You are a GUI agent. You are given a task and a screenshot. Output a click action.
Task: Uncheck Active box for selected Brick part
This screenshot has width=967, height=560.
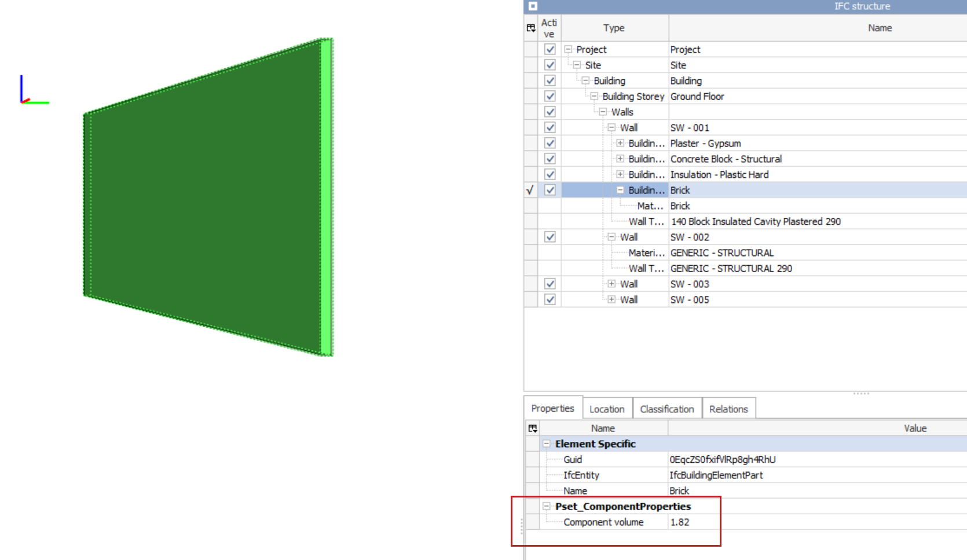[550, 190]
